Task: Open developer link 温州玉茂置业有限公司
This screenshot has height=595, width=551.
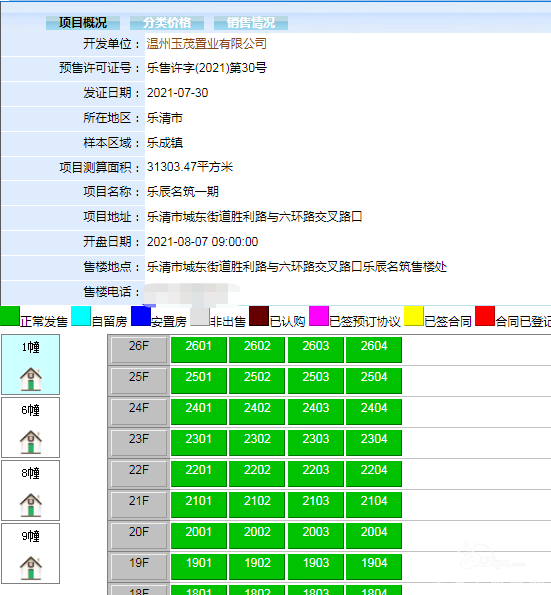Action: [207, 44]
